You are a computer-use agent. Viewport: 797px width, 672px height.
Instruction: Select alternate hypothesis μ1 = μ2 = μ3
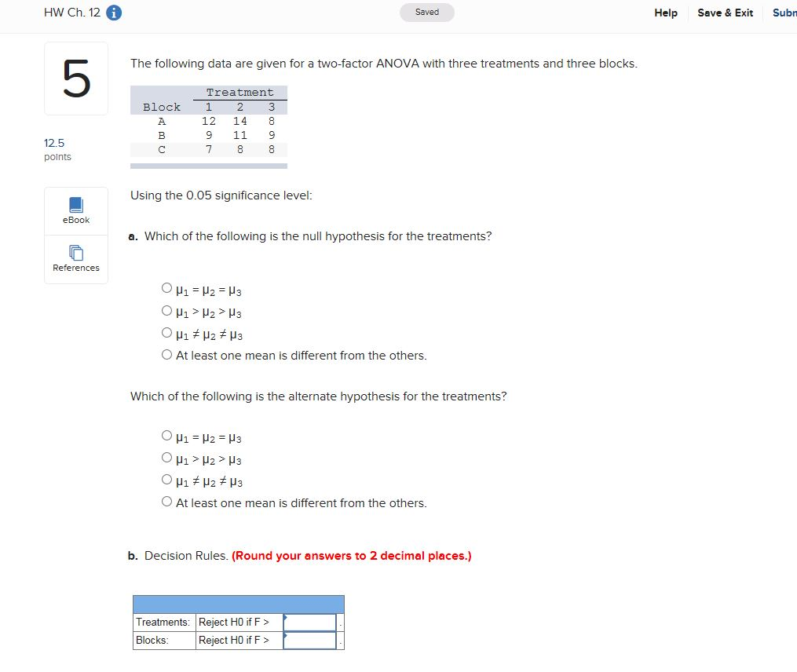point(166,435)
